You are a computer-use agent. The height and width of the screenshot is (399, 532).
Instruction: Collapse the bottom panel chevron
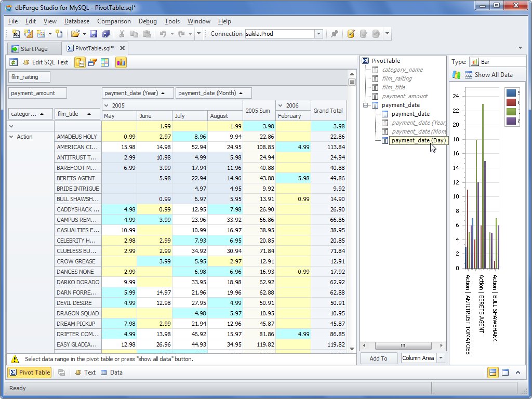[518, 373]
